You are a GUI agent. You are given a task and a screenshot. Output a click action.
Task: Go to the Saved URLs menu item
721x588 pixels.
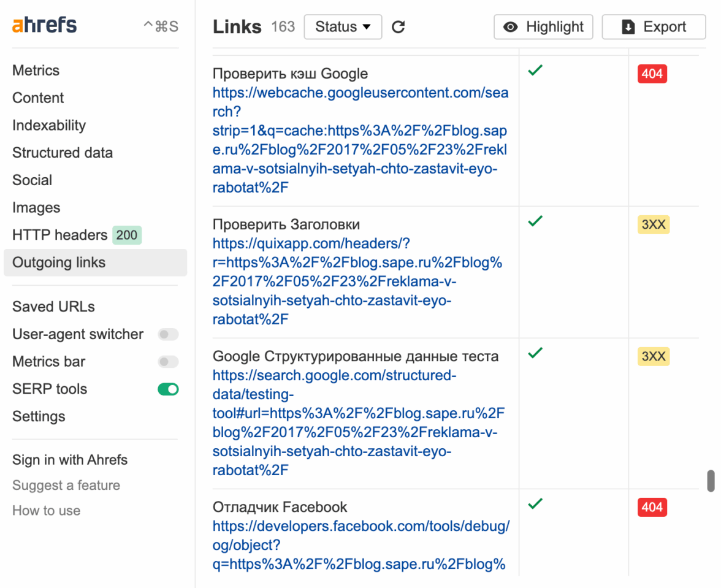53,307
